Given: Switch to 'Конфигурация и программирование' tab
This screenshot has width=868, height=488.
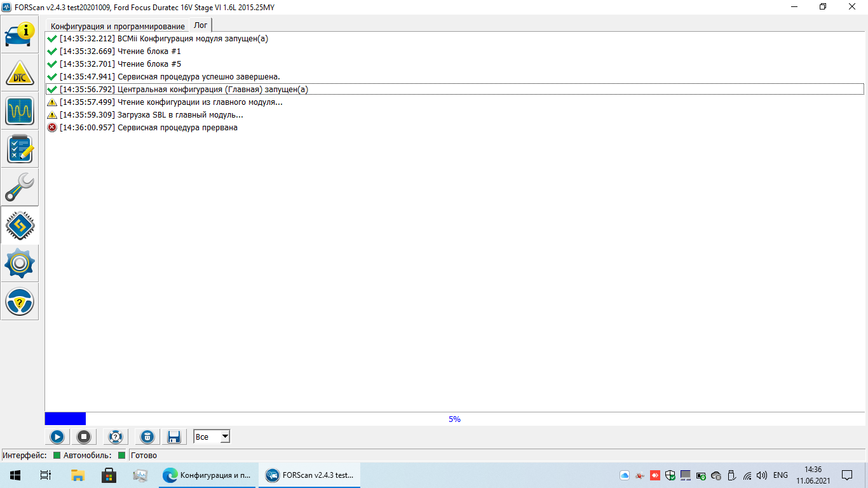Looking at the screenshot, I should [118, 26].
